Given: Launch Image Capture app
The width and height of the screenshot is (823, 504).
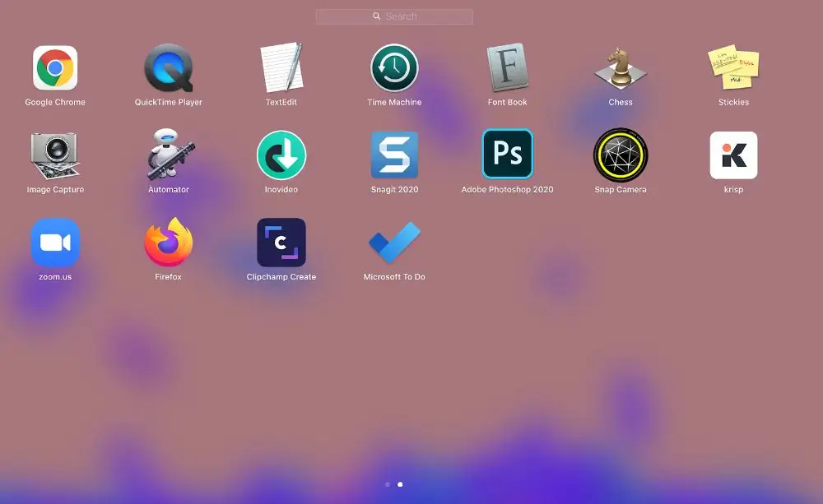Looking at the screenshot, I should [x=54, y=155].
